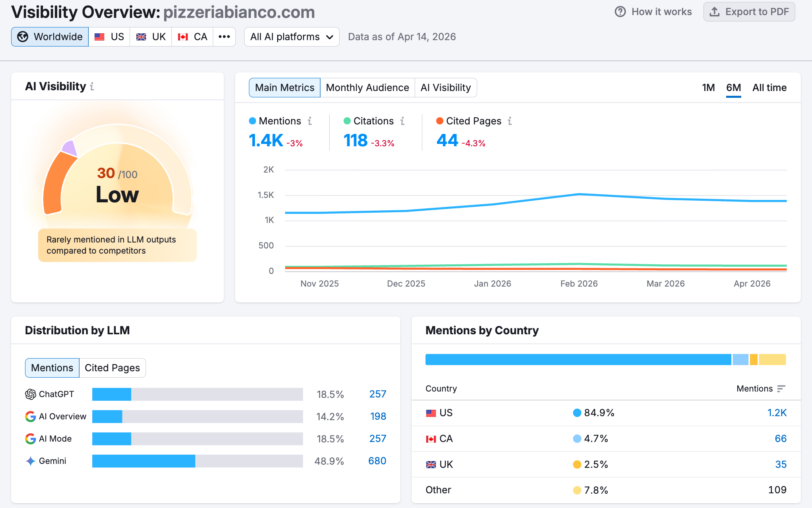
Task: Switch to Cited Pages distribution tab
Action: pos(112,368)
